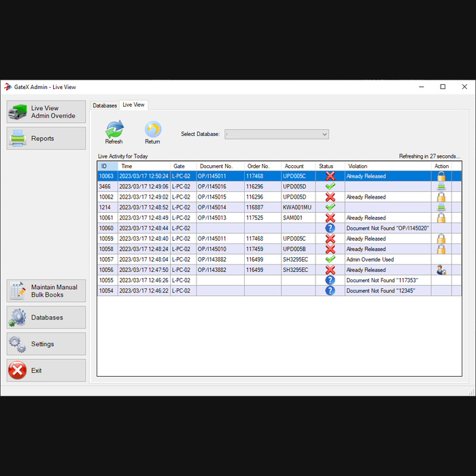
Task: Click red X status in row 10062
Action: point(330,197)
